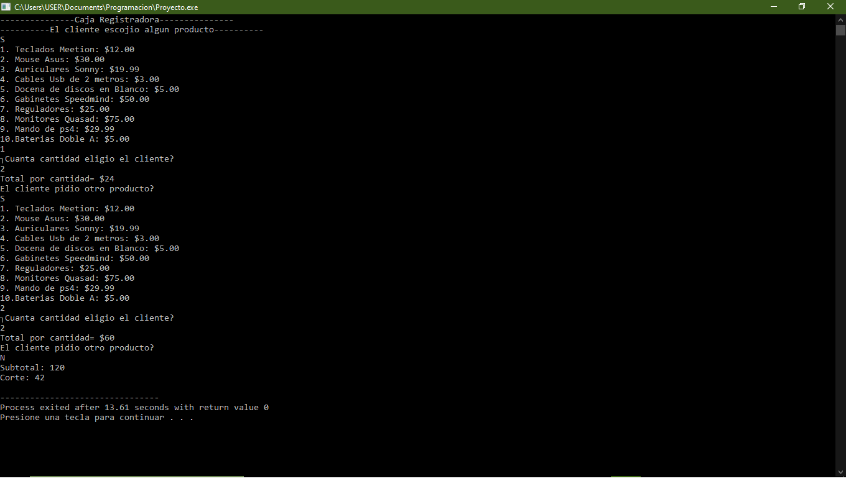Click the 'Presione una tecla para continuar' line
Image resolution: width=846 pixels, height=504 pixels.
pyautogui.click(x=97, y=418)
